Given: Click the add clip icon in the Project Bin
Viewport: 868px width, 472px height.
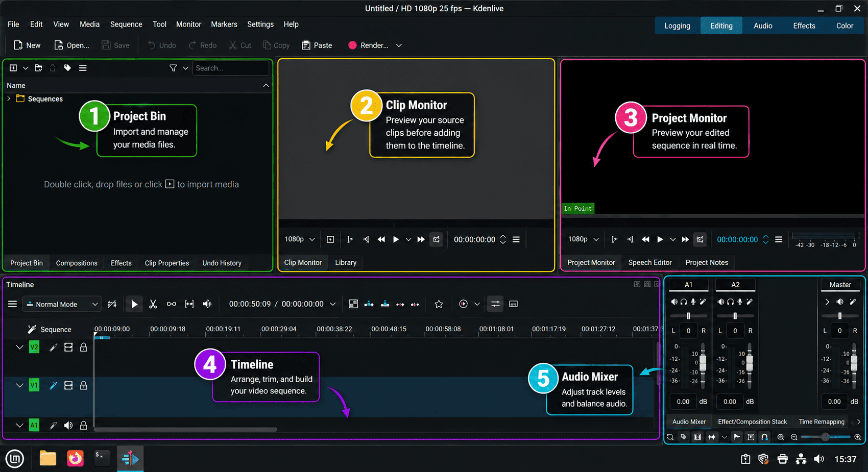Looking at the screenshot, I should point(13,68).
